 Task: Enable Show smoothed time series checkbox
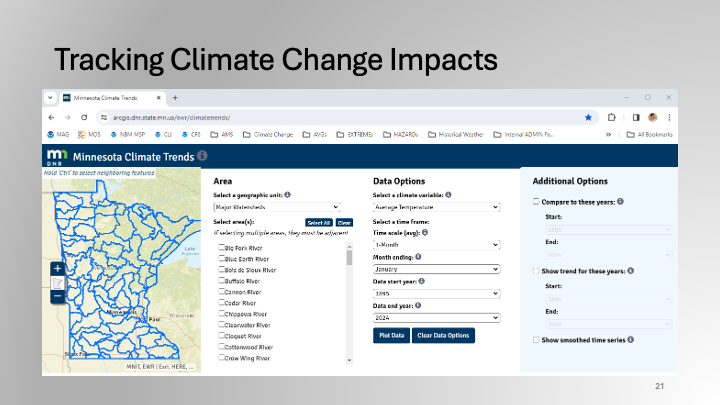536,340
